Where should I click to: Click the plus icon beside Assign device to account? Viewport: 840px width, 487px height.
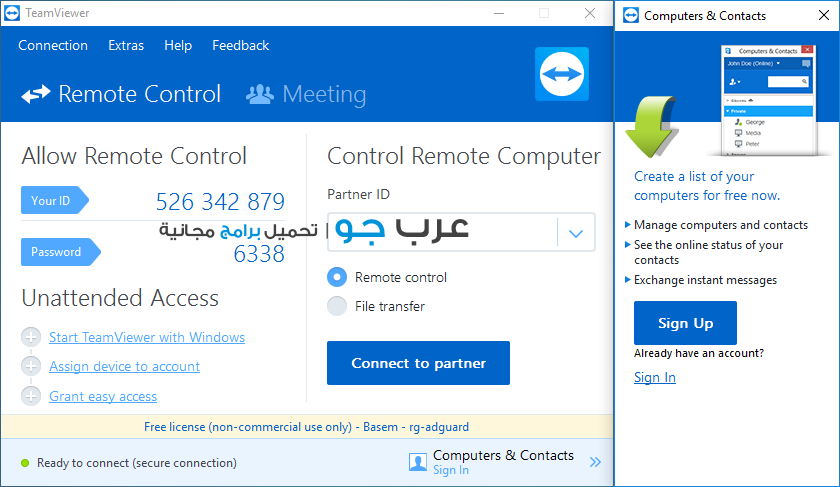[x=31, y=367]
